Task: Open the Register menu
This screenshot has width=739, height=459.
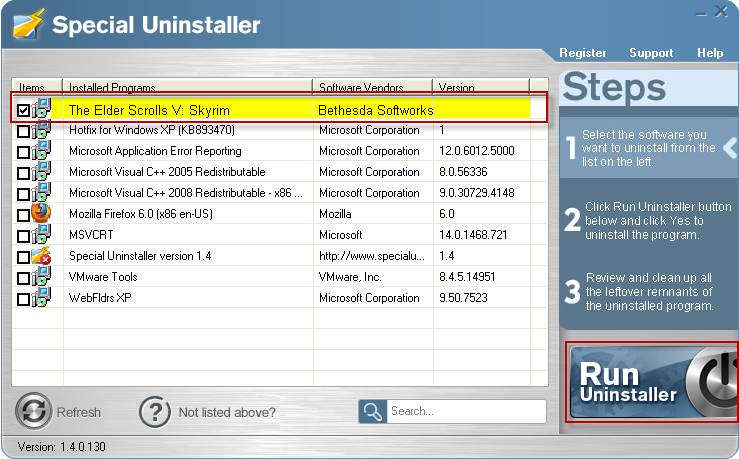Action: point(583,53)
